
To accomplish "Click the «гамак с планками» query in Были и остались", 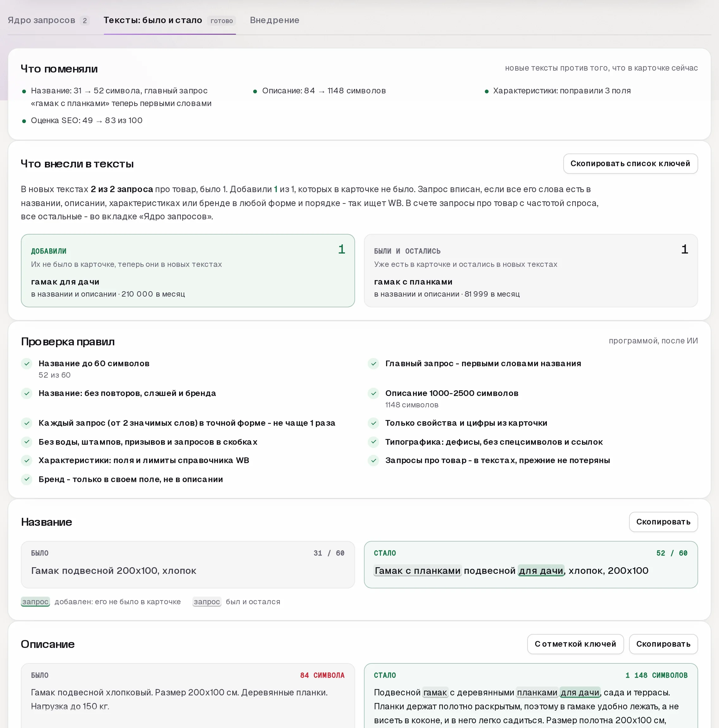I will point(413,282).
